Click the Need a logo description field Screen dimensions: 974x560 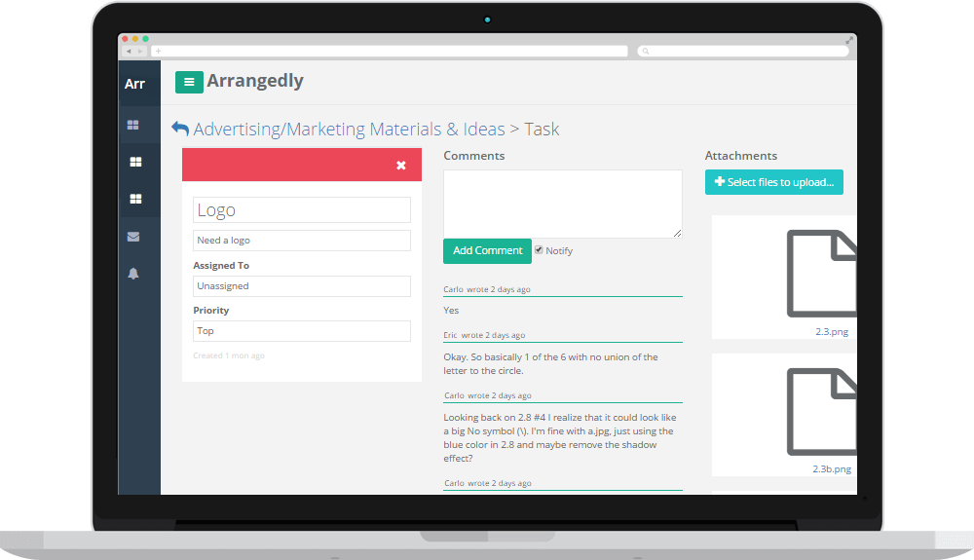coord(302,241)
